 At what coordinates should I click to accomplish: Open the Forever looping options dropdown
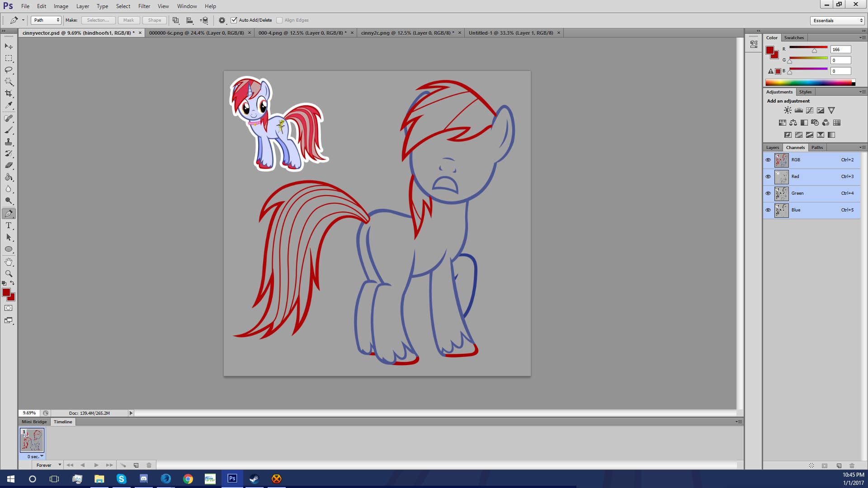coord(48,465)
